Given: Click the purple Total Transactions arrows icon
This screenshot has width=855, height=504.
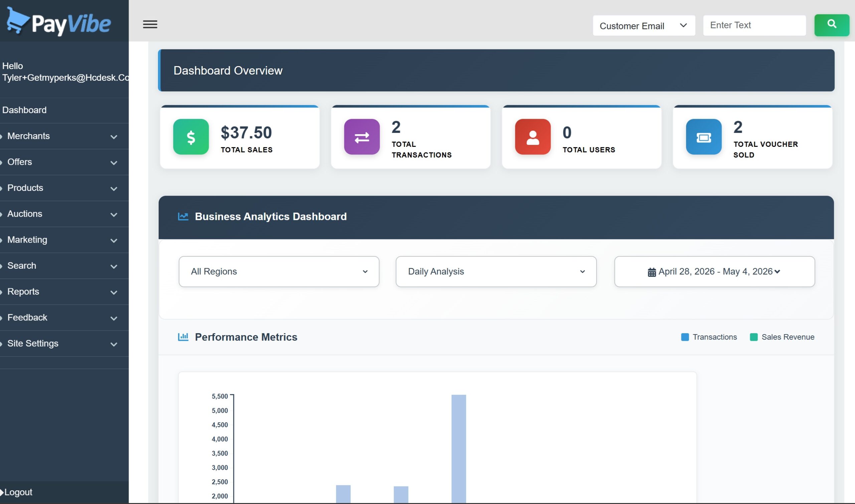Looking at the screenshot, I should pyautogui.click(x=362, y=137).
